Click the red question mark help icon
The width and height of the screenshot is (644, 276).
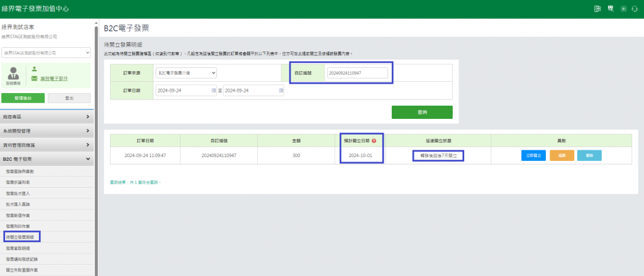pyautogui.click(x=374, y=141)
